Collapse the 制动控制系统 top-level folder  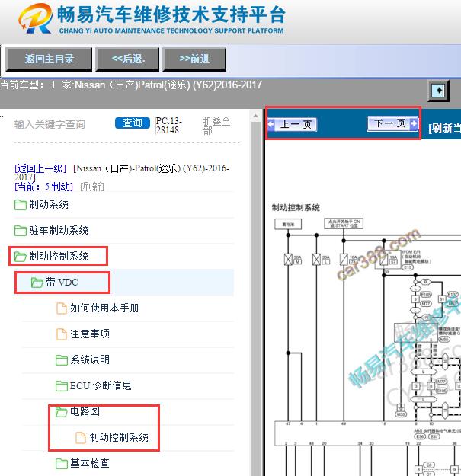tap(59, 256)
